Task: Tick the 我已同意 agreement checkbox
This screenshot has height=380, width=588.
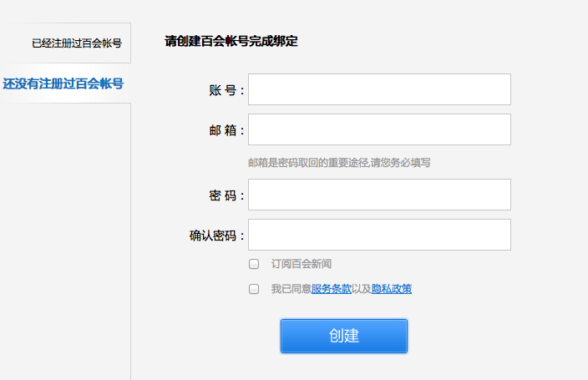Action: (x=254, y=289)
